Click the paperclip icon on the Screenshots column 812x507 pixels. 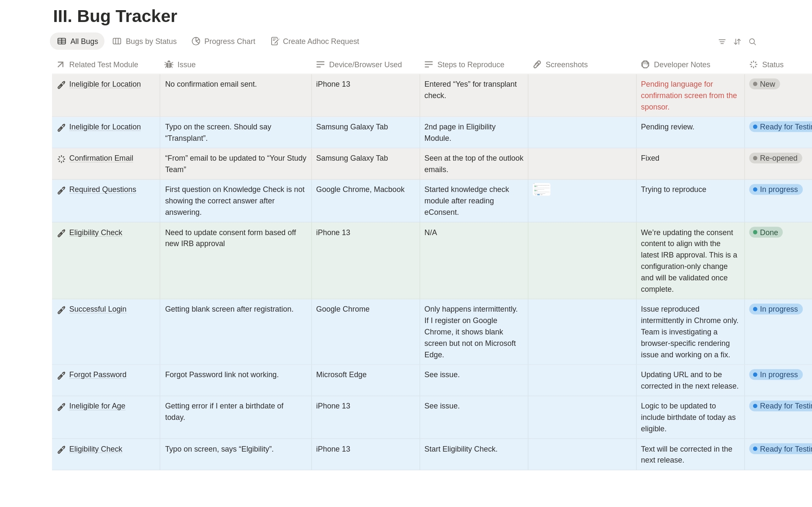coord(537,64)
